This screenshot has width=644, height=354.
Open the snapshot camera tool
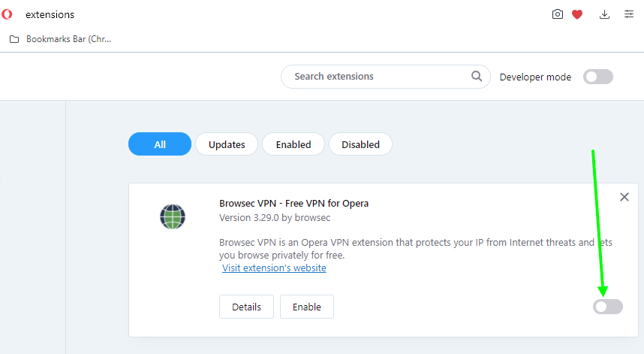(558, 14)
